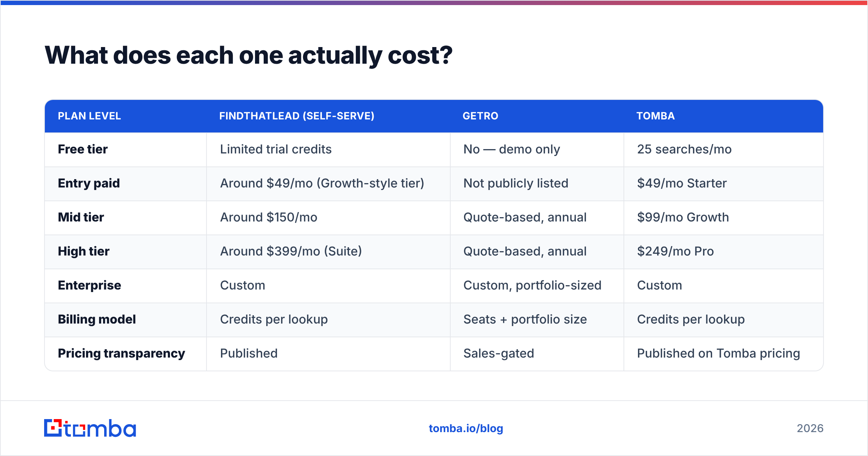Click the 'Entry paid' row label
This screenshot has width=868, height=456.
pos(89,183)
